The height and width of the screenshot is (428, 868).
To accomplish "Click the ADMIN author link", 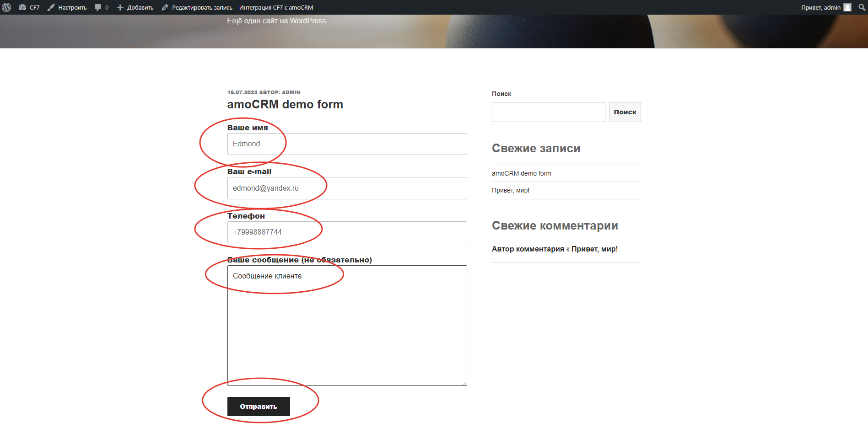I will coord(291,92).
